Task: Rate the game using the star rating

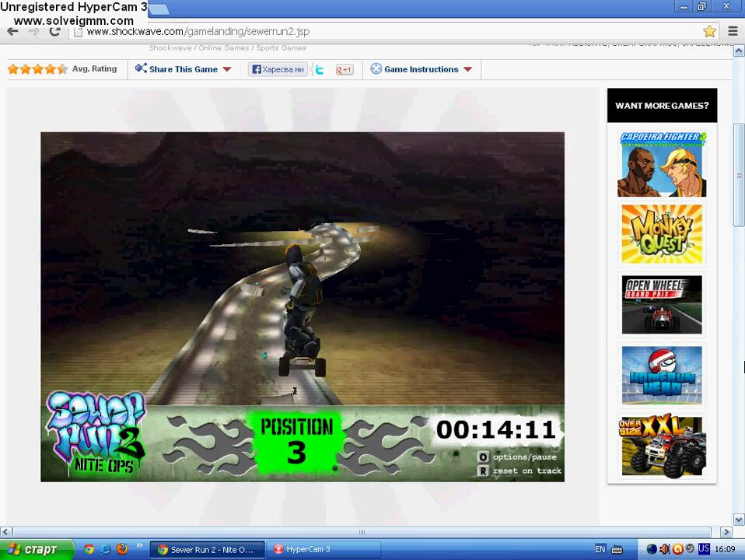Action: click(x=37, y=69)
